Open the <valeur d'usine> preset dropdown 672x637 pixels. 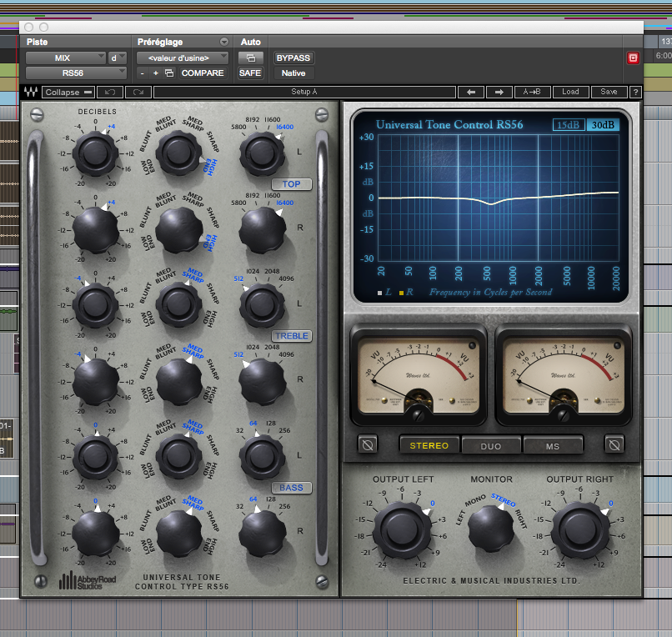pyautogui.click(x=182, y=58)
